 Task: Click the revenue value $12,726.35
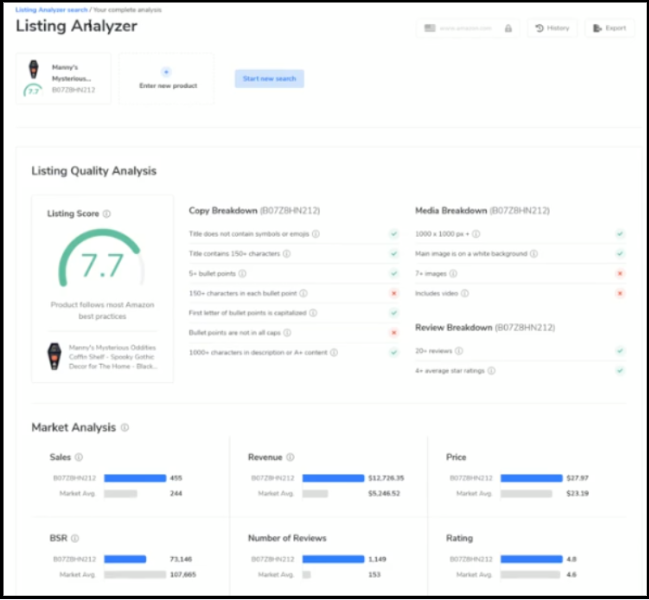[x=386, y=478]
